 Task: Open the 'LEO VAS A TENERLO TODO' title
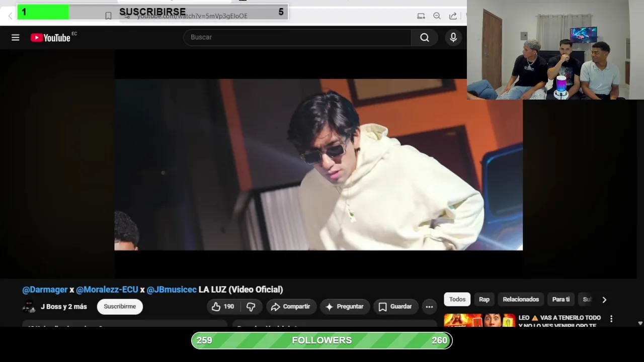click(559, 321)
